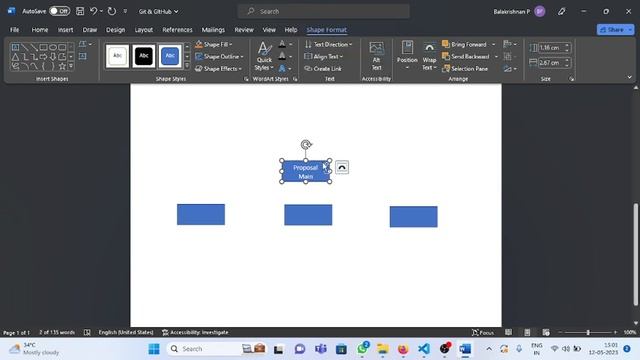The image size is (640, 360).
Task: Open the Size dialog launcher
Action: [571, 79]
